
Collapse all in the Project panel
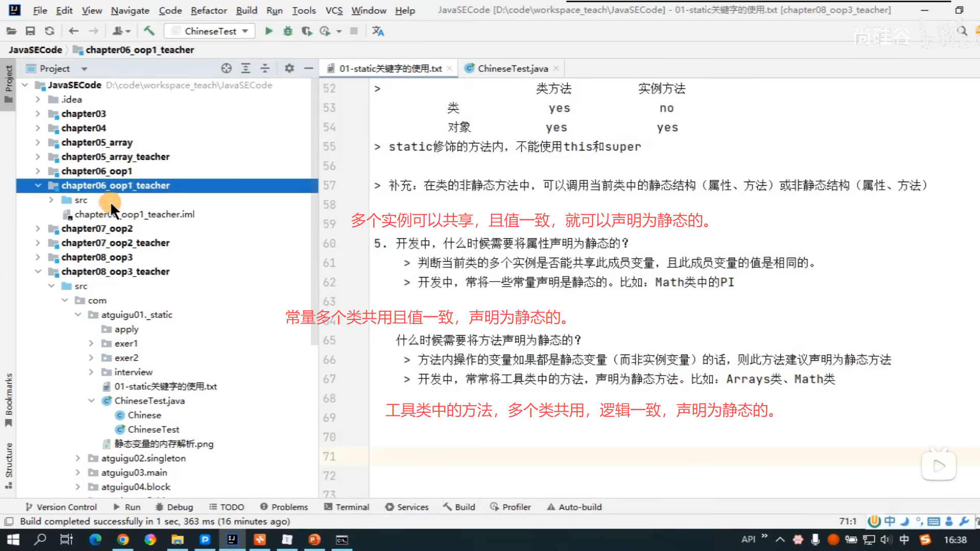pyautogui.click(x=265, y=68)
